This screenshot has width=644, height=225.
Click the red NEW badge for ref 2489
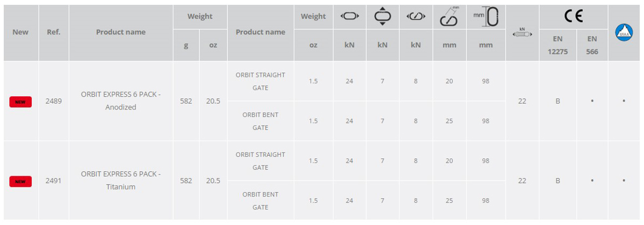point(20,101)
